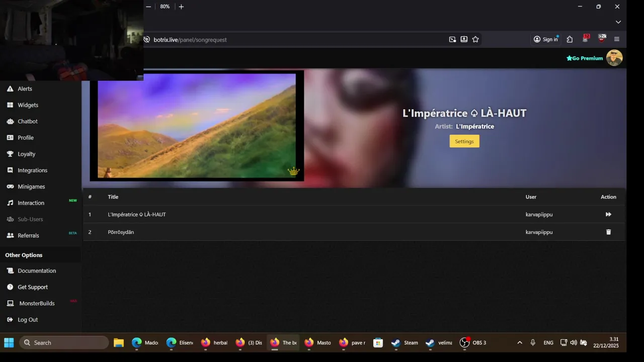Screen dimensions: 644x362
Task: Bookmark this page with the star icon
Action: pos(475,39)
